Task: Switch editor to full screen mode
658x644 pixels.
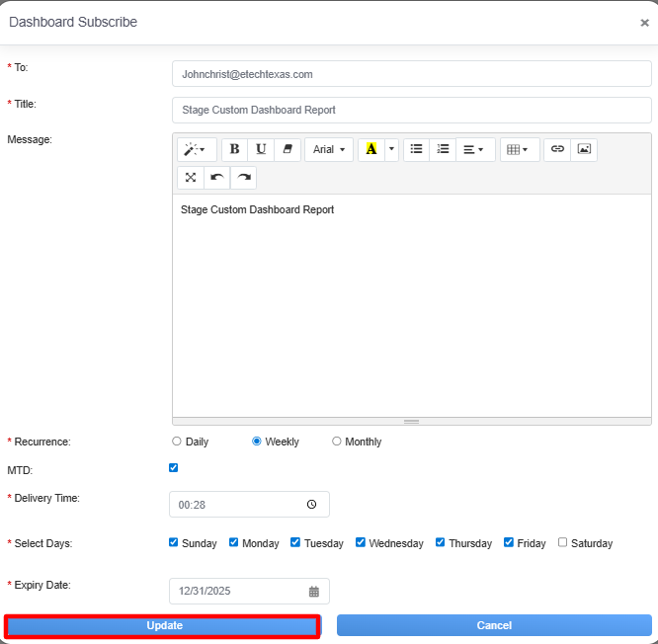Action: pos(191,178)
